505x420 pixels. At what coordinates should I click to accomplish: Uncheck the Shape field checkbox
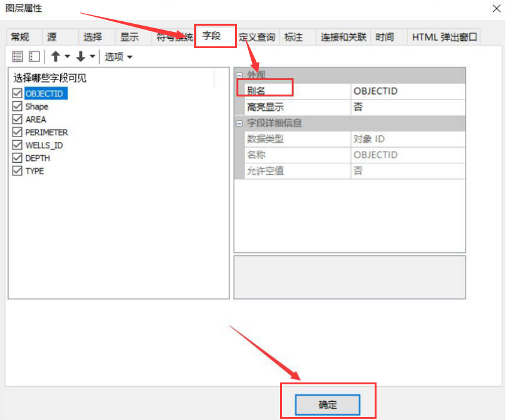(x=17, y=106)
